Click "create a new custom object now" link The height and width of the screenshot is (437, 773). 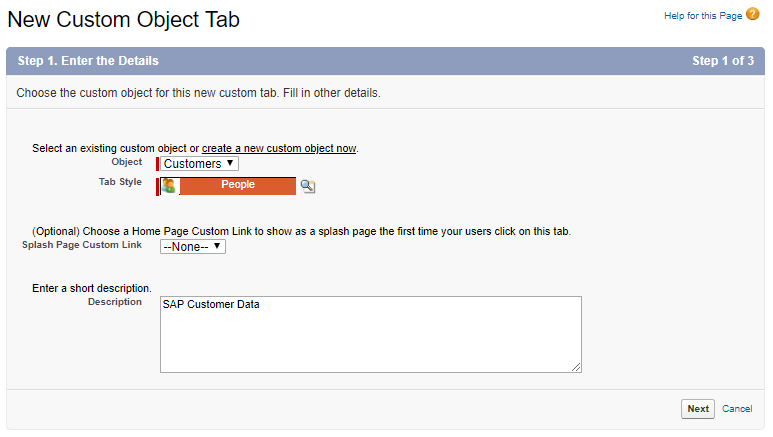[279, 148]
